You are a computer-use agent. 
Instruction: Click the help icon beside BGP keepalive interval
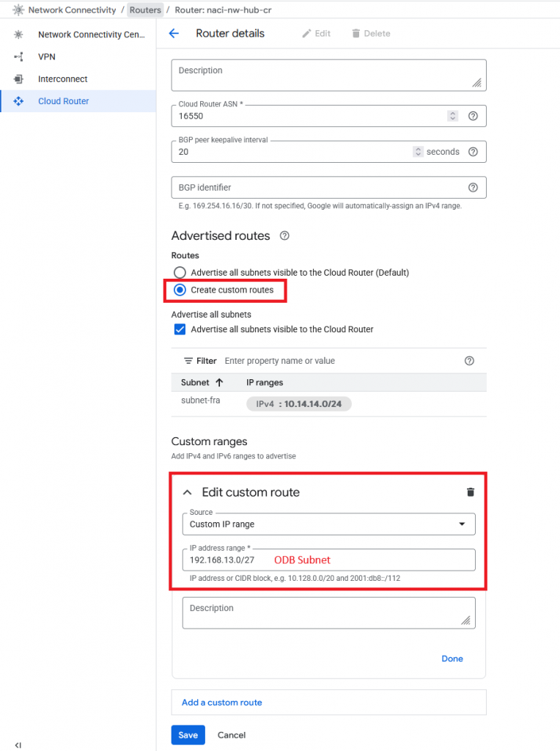(x=473, y=152)
